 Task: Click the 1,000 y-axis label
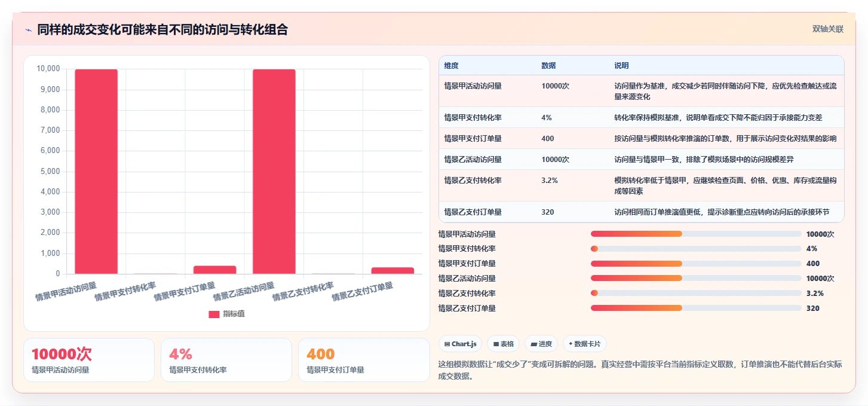coord(50,254)
